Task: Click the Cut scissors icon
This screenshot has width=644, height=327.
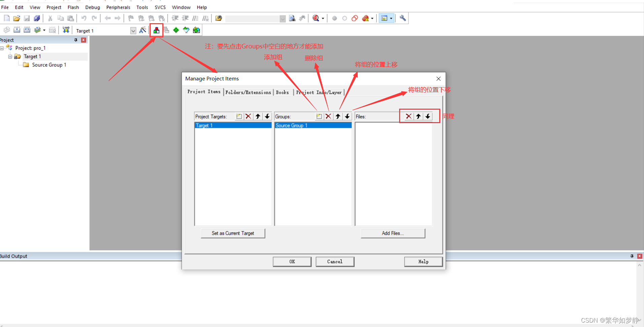Action: [50, 18]
